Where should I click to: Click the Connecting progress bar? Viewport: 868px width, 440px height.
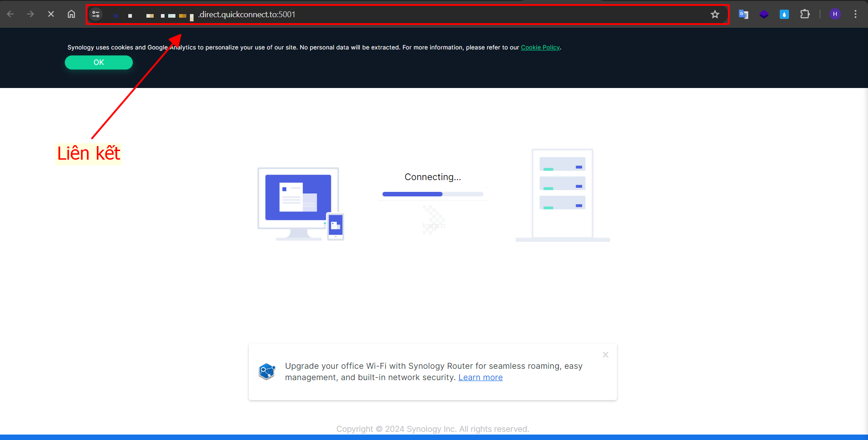click(432, 194)
